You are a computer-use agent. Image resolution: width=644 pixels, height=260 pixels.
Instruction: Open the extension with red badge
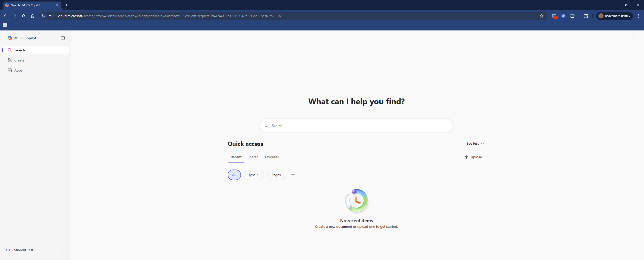point(554,16)
